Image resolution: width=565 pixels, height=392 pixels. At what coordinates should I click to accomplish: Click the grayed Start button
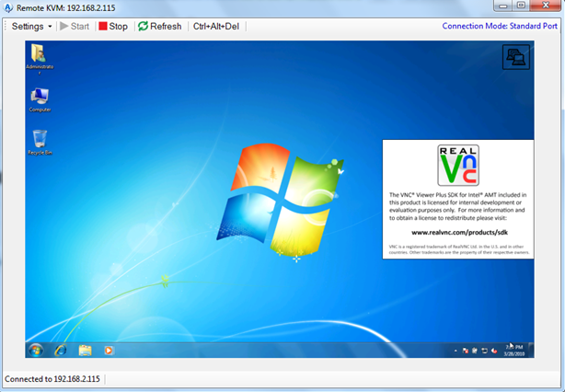click(x=75, y=27)
